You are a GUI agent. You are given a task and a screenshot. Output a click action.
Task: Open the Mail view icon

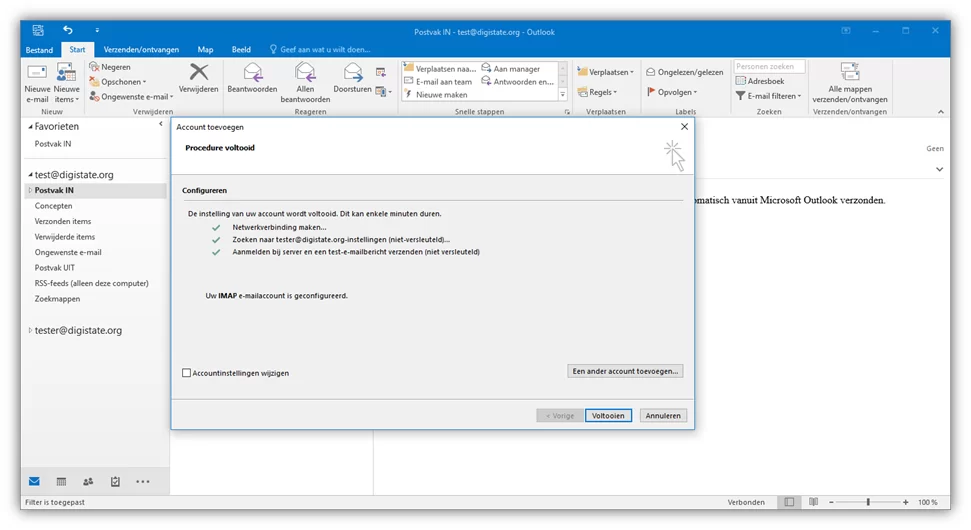[x=34, y=482]
